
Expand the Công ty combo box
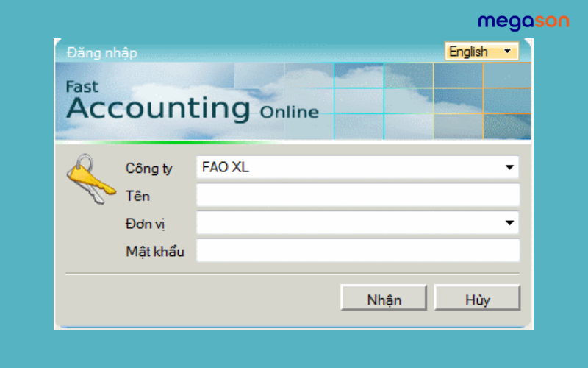coord(509,167)
